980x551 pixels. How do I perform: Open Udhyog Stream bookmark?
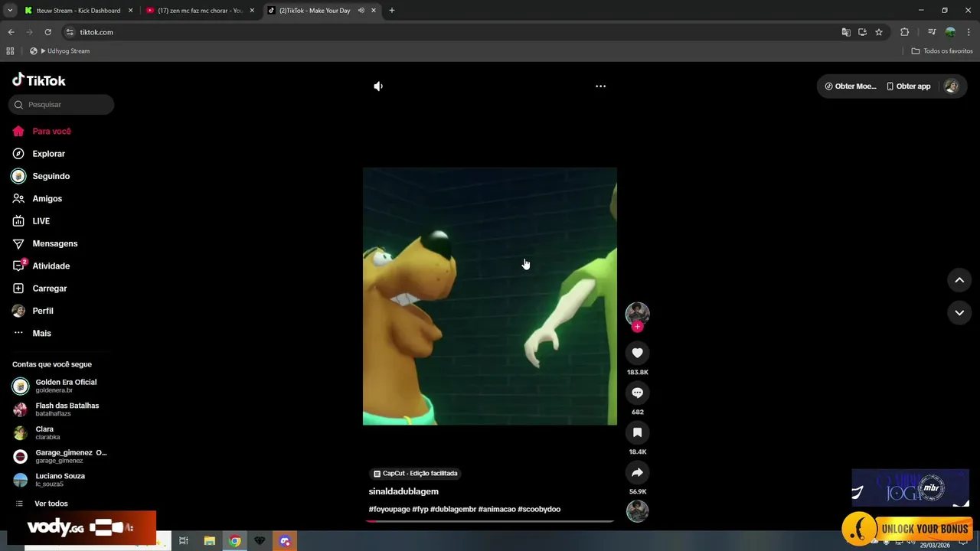60,51
